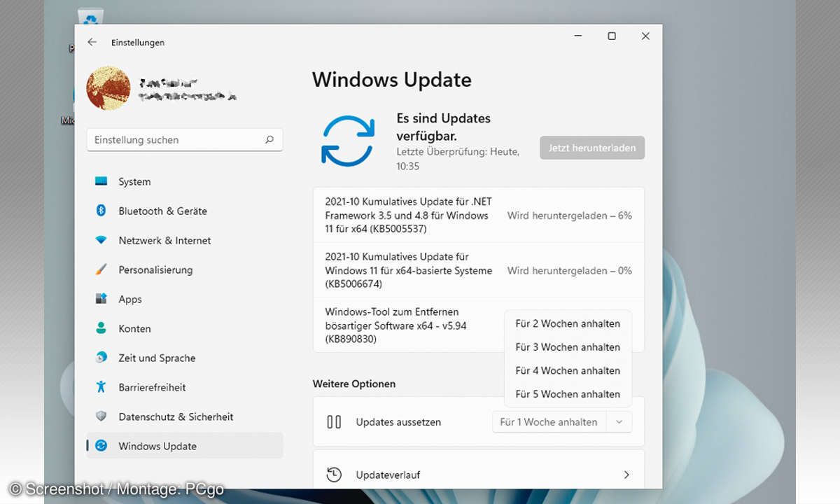Screen dimensions: 840x504
Task: Click the Es sind Updates verfügbar heading
Action: [x=444, y=127]
